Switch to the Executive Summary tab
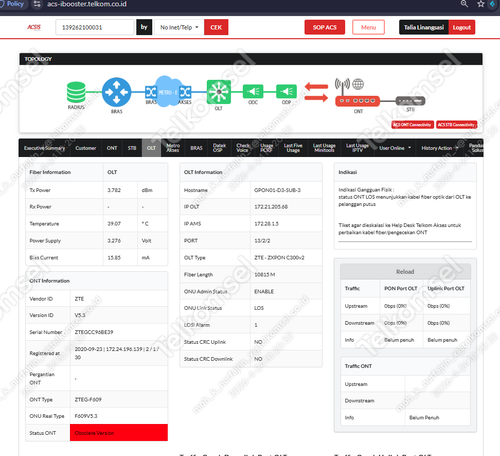 coord(44,148)
